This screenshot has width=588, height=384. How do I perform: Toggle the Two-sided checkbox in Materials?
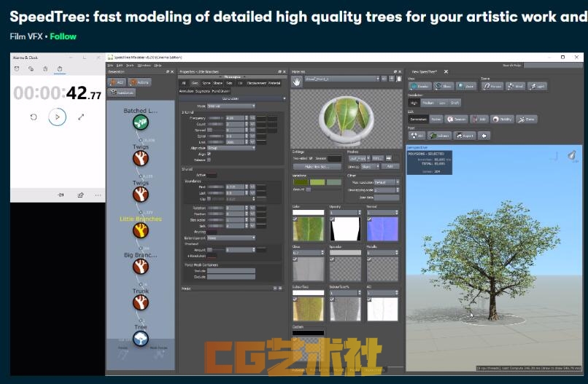311,158
